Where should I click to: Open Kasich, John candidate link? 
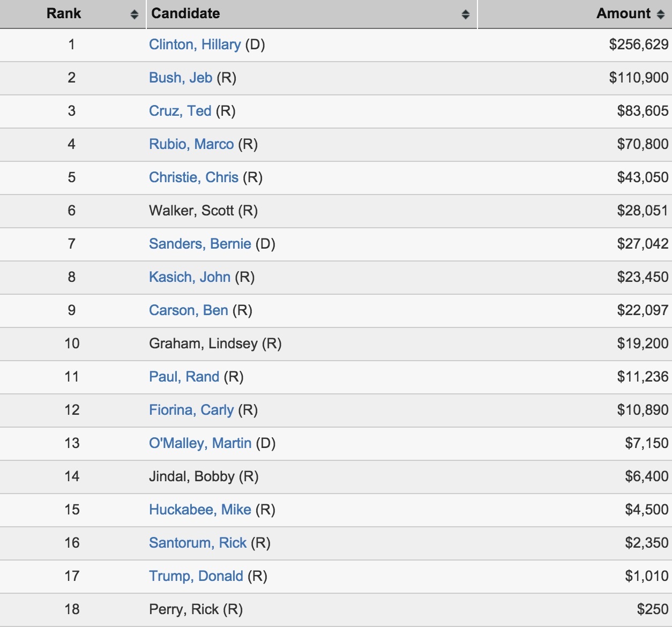click(190, 277)
